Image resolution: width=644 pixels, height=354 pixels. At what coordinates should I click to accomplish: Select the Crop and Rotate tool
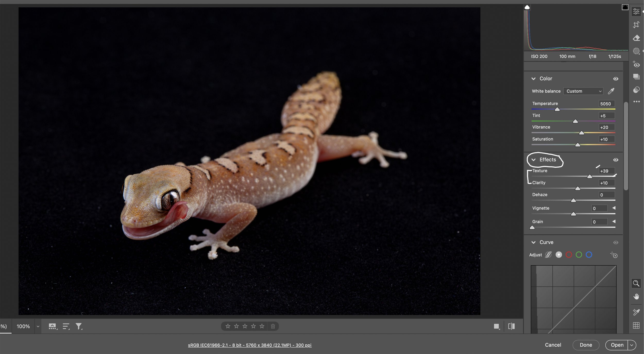tap(636, 24)
